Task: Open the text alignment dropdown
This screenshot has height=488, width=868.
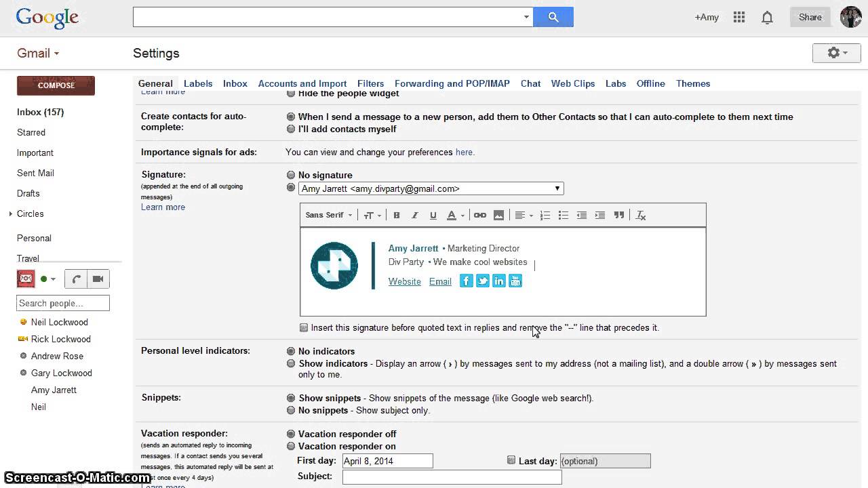Action: coord(524,216)
